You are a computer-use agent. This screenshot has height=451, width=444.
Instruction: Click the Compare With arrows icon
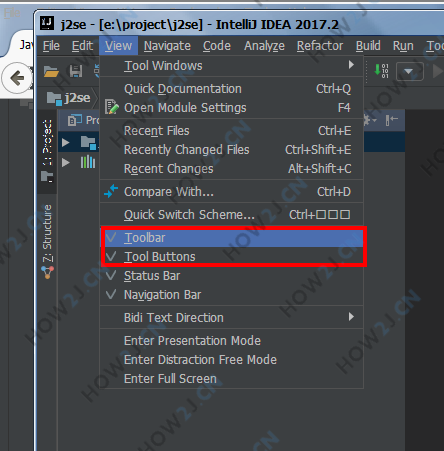pos(111,191)
